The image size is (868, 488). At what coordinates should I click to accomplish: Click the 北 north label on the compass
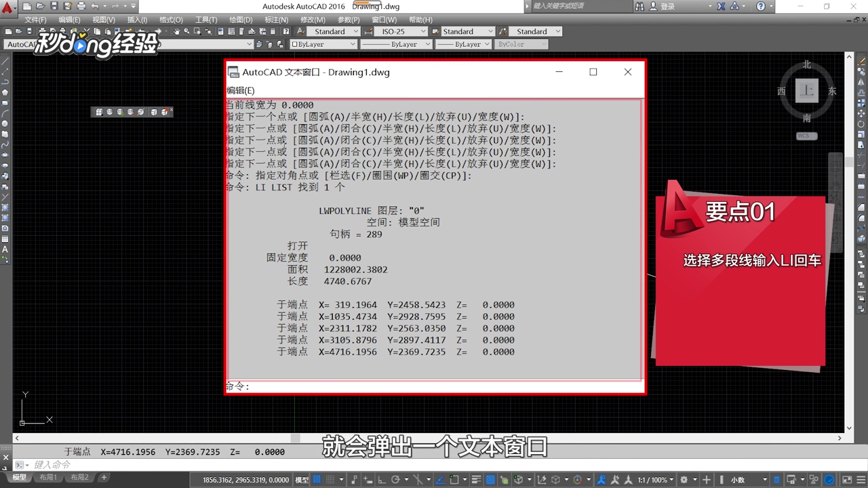pyautogui.click(x=807, y=64)
